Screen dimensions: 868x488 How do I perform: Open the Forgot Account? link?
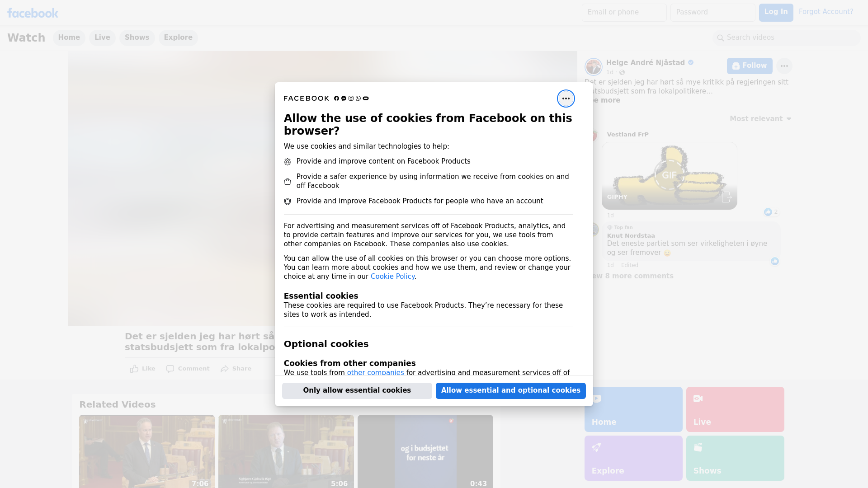click(826, 12)
